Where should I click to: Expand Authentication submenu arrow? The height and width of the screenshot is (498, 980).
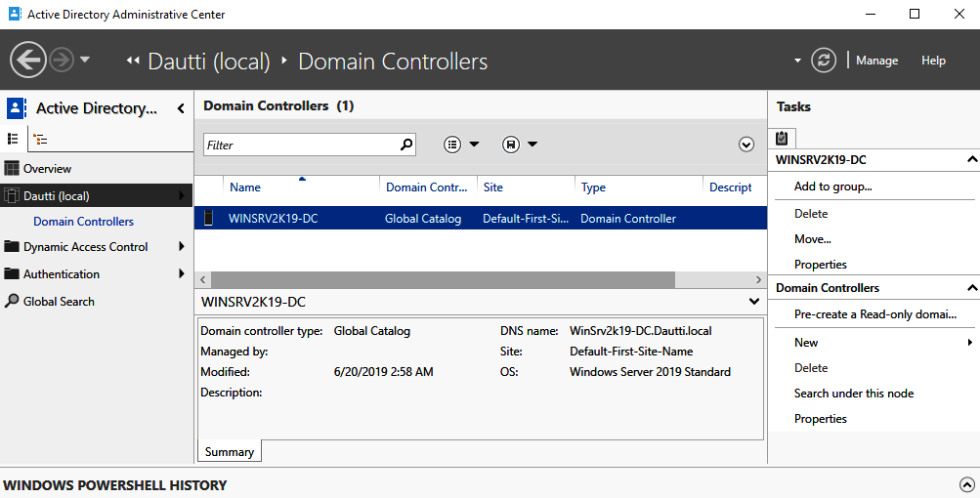(182, 273)
